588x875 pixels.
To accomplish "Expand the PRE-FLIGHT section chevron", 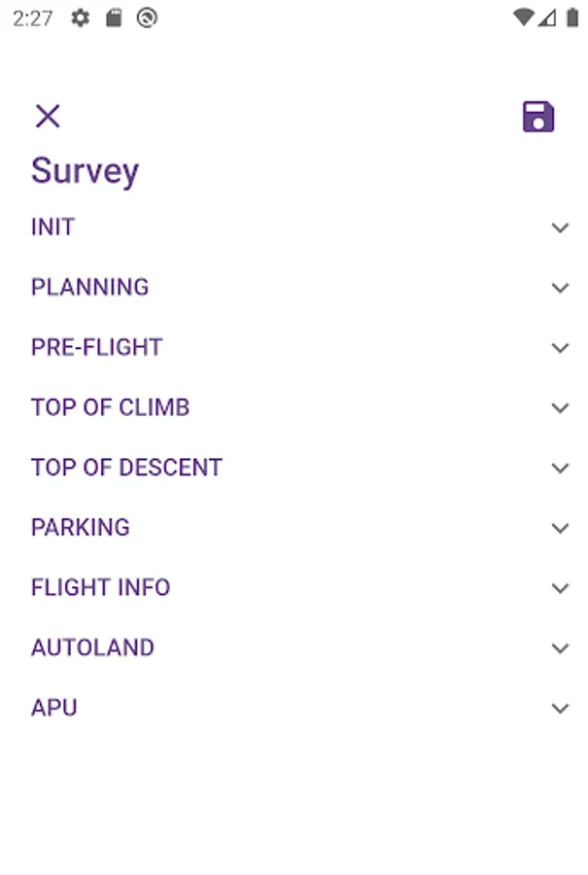I will click(x=560, y=348).
